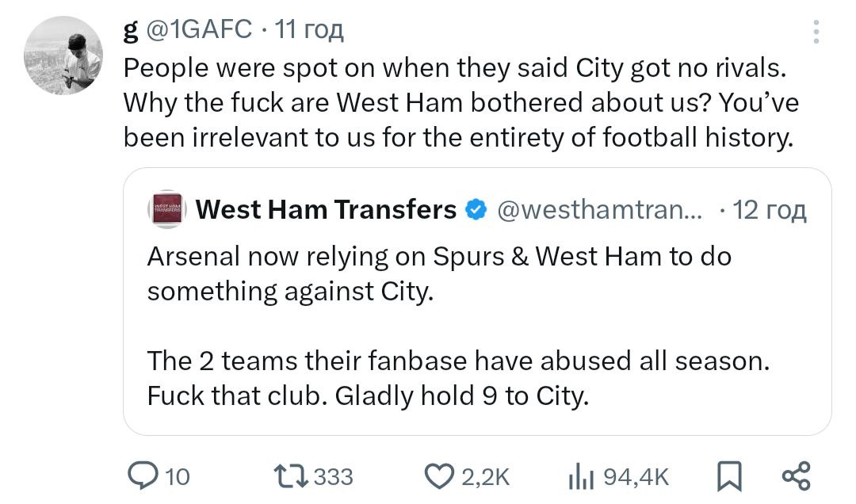
Task: Click the '11 год' tweet timestamp
Action: [309, 30]
